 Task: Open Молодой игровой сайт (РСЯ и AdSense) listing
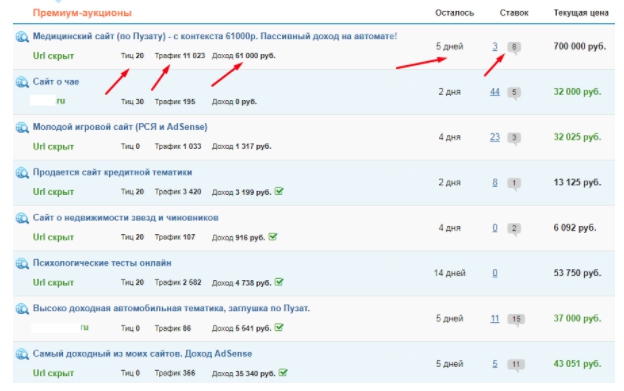120,127
